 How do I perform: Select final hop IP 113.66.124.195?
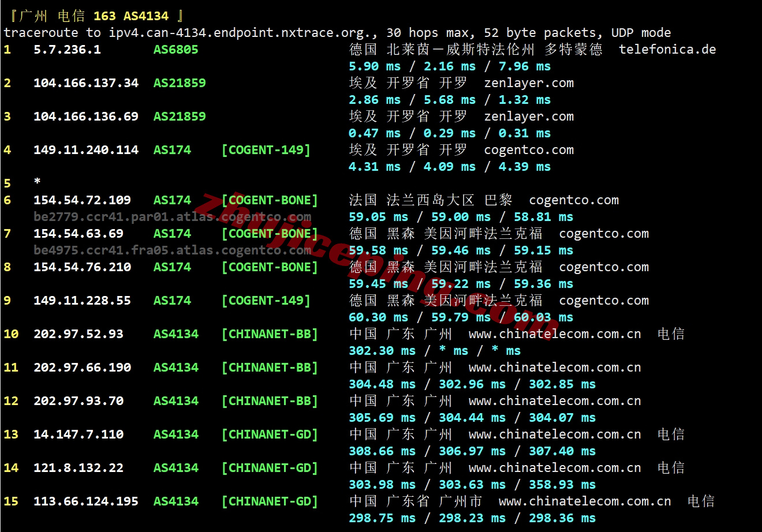tap(86, 501)
